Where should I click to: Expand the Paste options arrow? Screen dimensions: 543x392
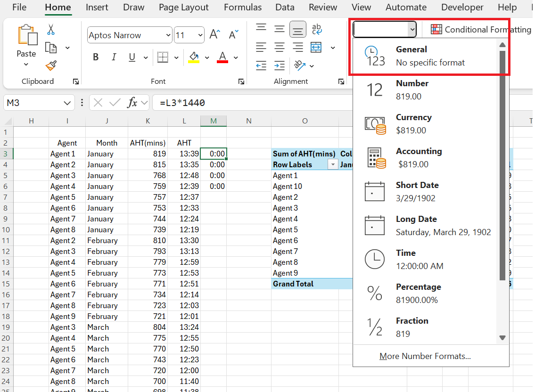click(26, 65)
